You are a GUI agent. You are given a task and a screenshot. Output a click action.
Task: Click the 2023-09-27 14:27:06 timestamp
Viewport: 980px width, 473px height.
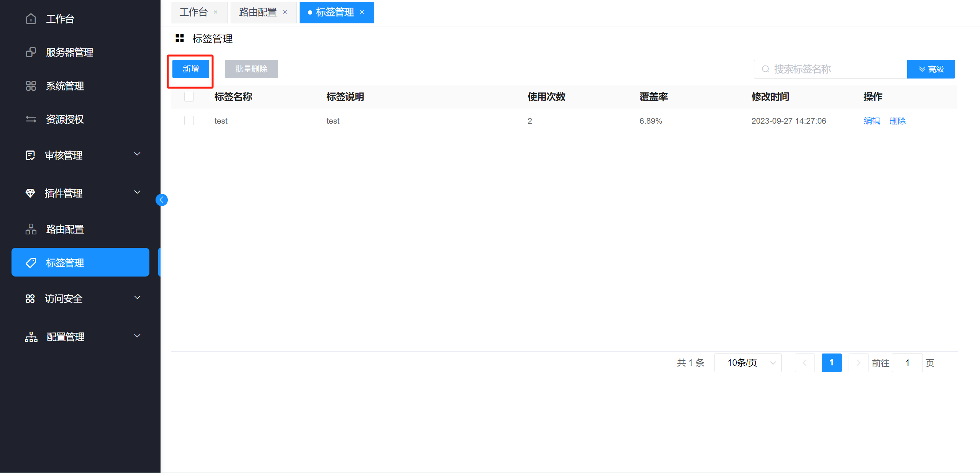coord(789,121)
